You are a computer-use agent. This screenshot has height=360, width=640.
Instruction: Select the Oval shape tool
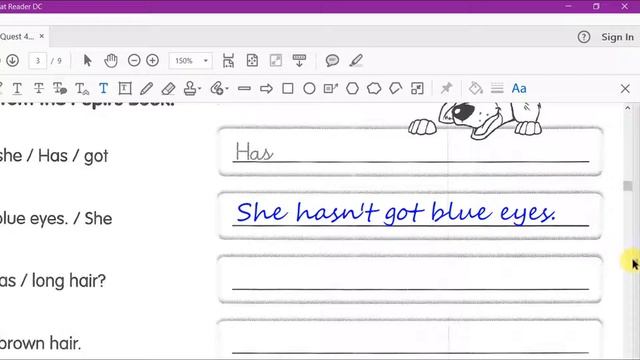[309, 89]
